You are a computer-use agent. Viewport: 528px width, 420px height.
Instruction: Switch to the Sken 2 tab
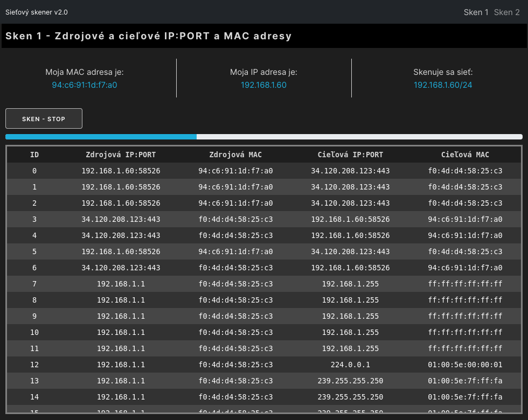[x=506, y=12]
